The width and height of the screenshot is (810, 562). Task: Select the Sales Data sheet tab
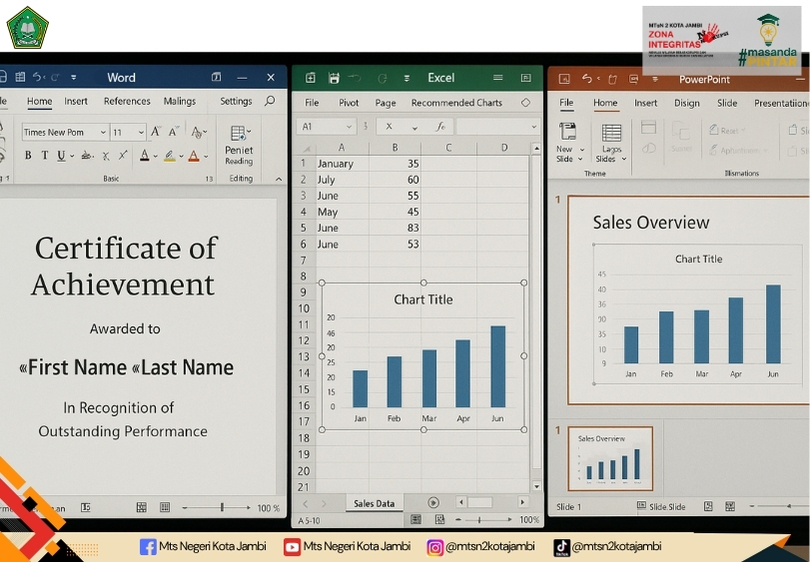tap(374, 503)
